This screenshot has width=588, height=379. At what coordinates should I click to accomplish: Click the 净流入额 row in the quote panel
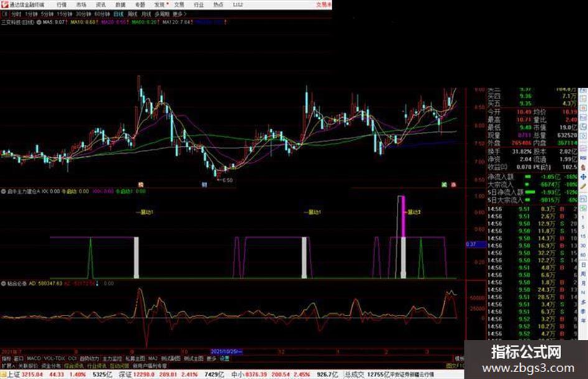click(532, 177)
